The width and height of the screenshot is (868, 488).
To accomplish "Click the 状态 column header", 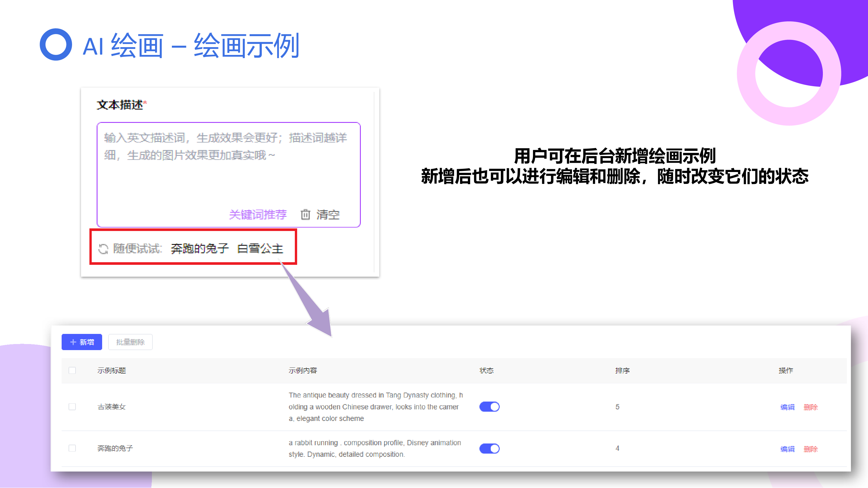I will 486,370.
